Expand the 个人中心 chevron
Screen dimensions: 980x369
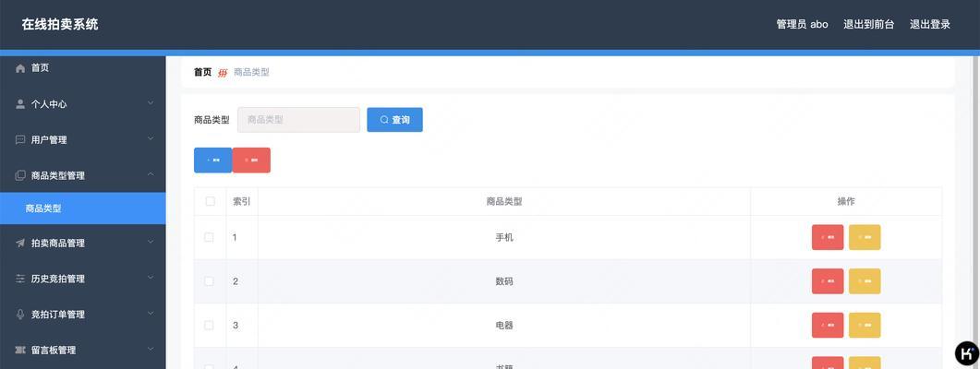[151, 103]
